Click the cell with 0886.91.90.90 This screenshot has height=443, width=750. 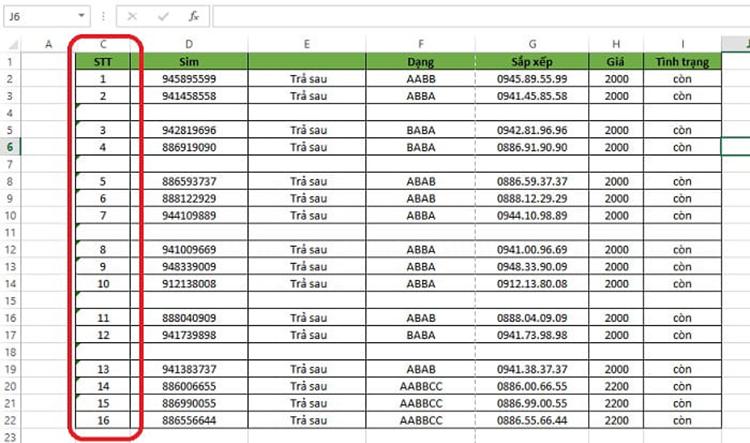click(532, 147)
